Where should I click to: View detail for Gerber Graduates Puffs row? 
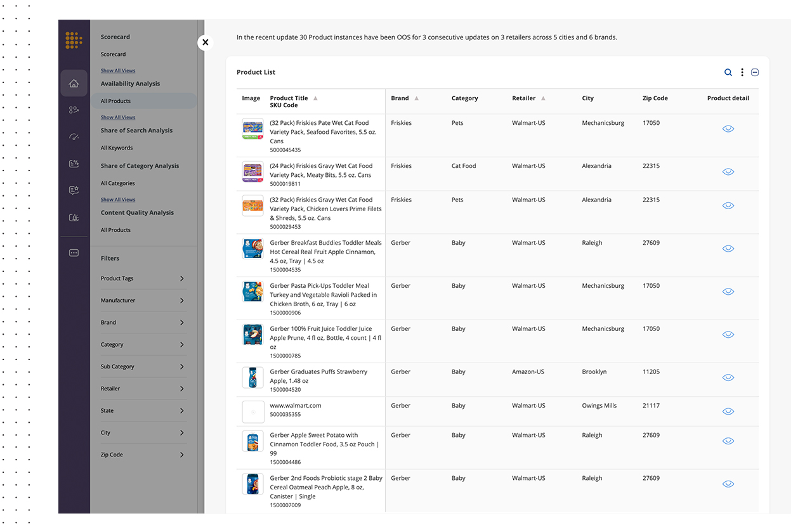point(728,377)
